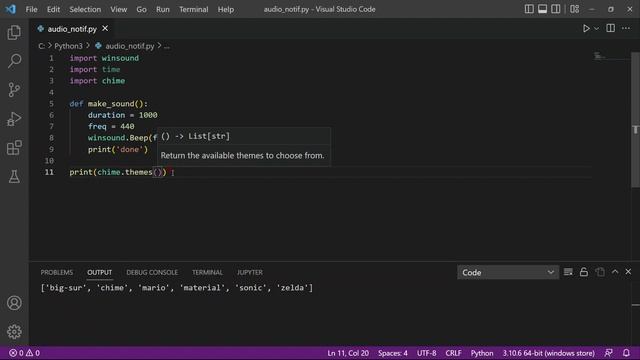Screen dimensions: 640x360
Task: Toggle the bottom Panel layout icon
Action: coord(542,9)
